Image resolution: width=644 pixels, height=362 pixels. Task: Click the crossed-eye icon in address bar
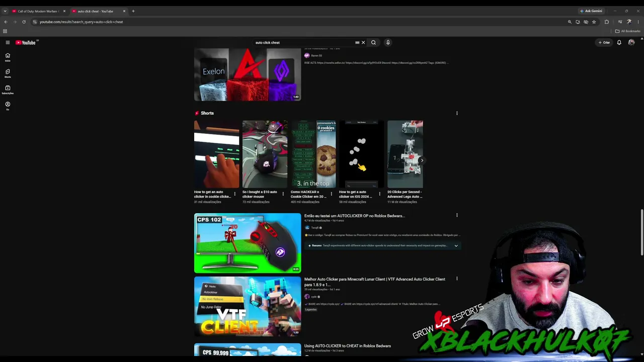click(x=586, y=22)
